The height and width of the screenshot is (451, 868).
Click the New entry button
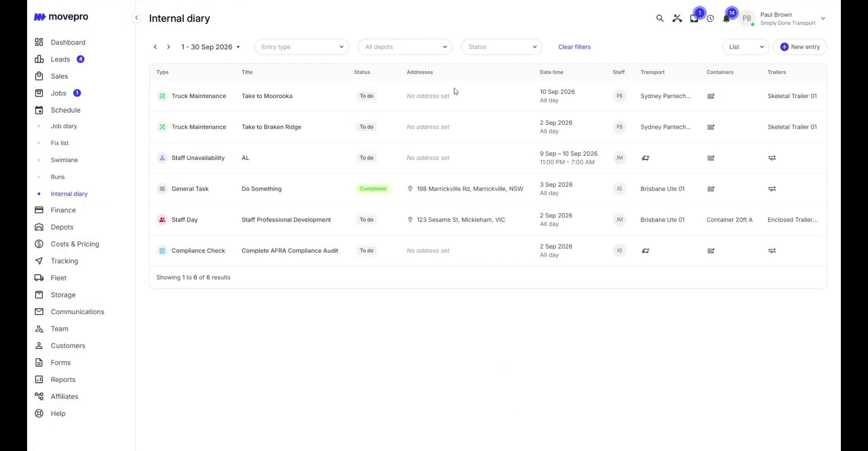(800, 47)
